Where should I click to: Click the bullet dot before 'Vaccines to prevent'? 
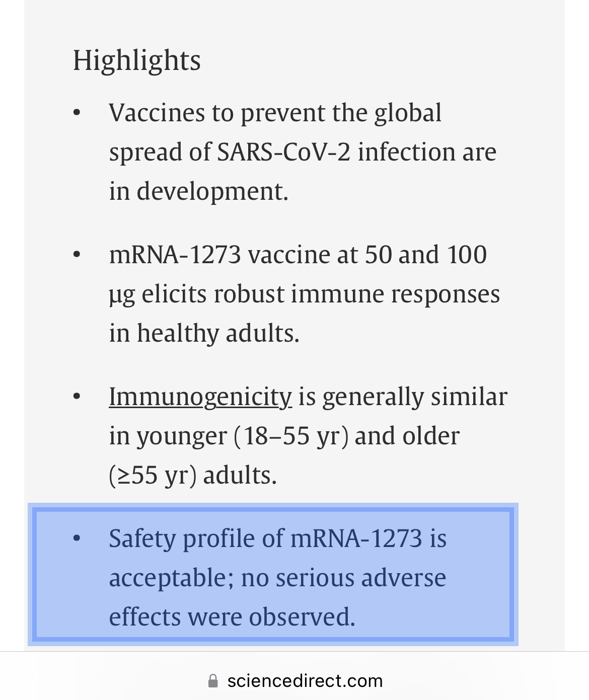tap(77, 112)
